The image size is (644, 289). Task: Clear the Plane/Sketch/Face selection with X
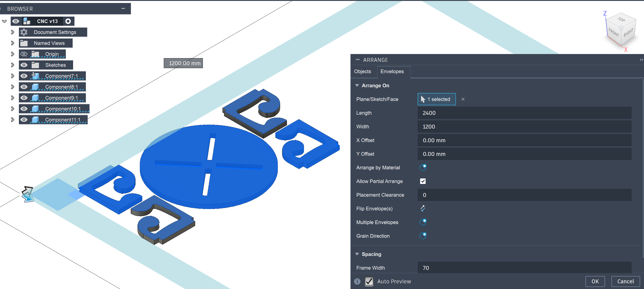click(x=463, y=99)
